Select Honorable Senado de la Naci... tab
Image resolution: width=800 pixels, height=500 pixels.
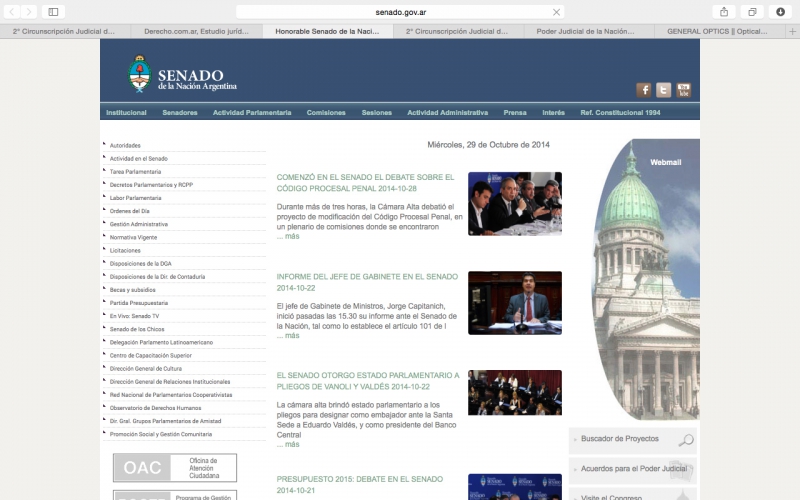pos(327,32)
